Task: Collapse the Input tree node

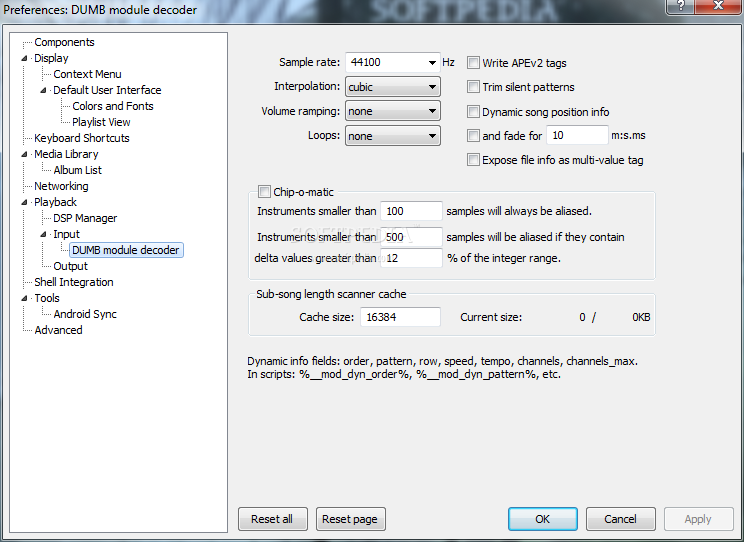Action: pos(44,234)
